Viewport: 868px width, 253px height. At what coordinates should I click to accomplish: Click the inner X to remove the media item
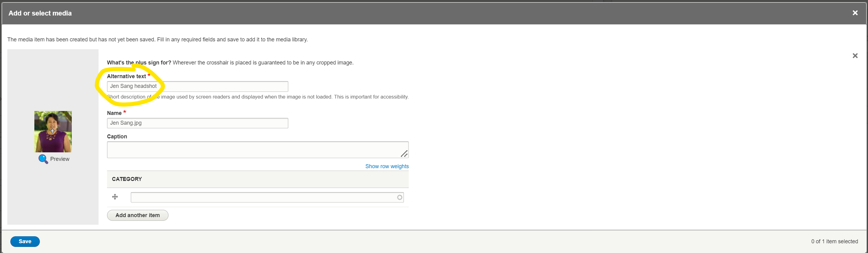[x=855, y=56]
